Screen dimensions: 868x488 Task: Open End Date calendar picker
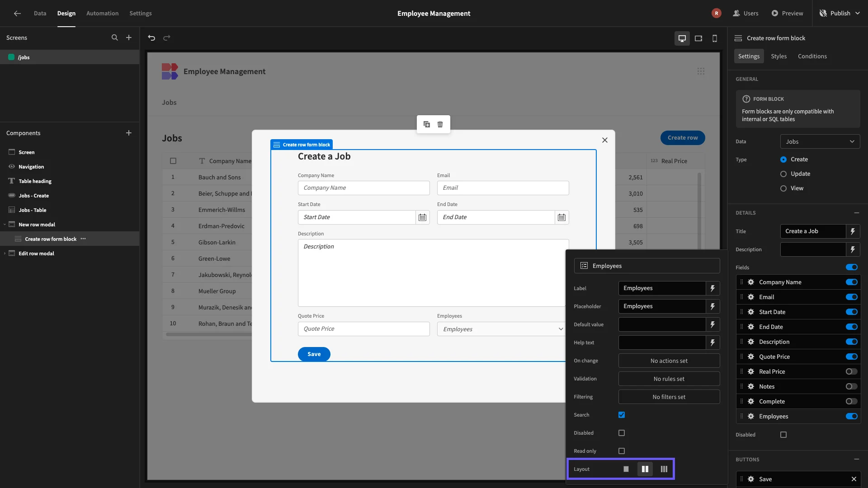561,217
